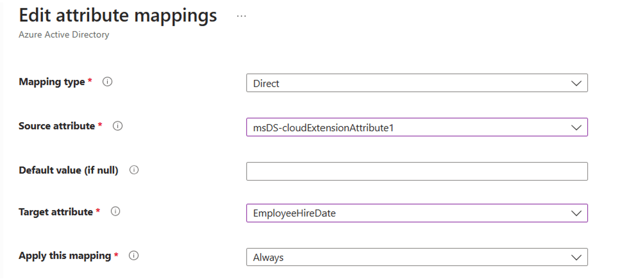Click the Apply this mapping label
Image resolution: width=644 pixels, height=280 pixels.
(x=65, y=256)
